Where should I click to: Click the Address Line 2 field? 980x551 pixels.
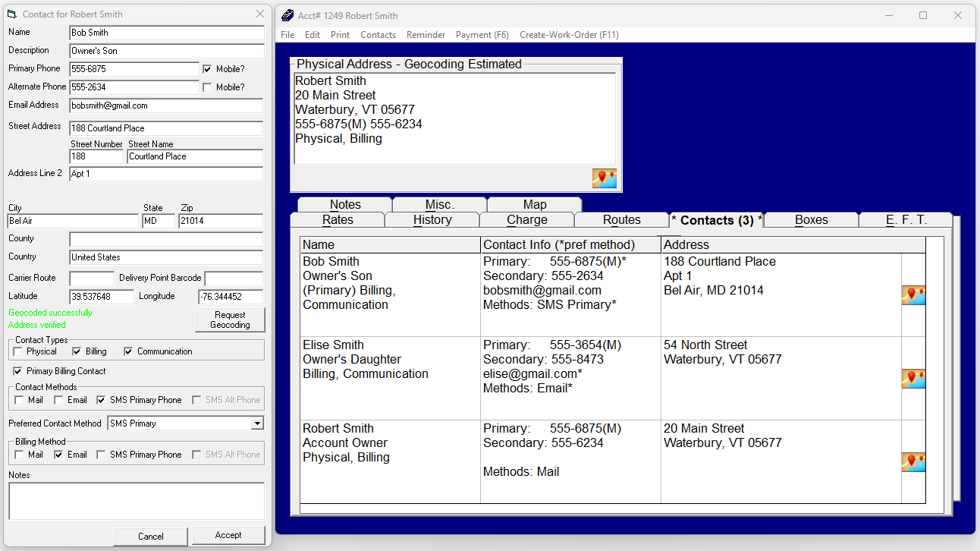click(x=166, y=174)
